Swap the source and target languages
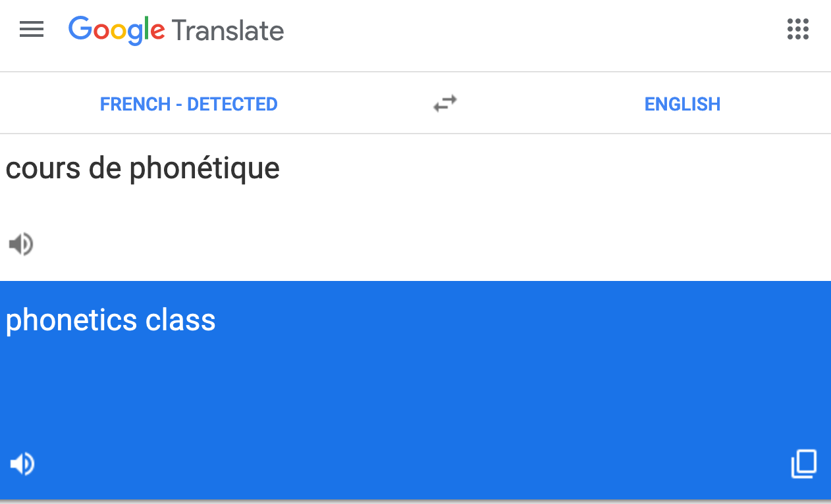 445,104
